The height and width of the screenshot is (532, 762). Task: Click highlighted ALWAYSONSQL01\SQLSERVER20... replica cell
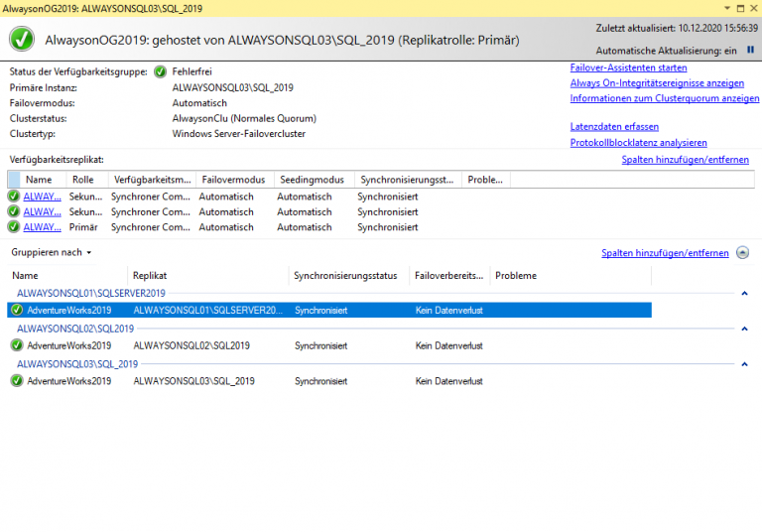click(208, 311)
